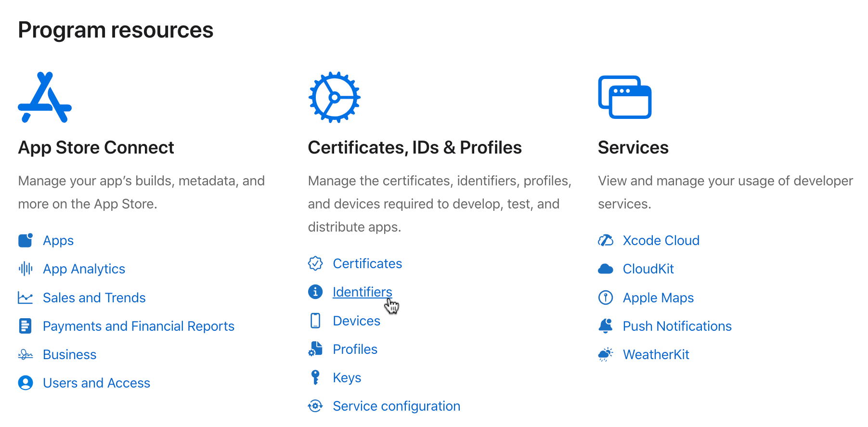Screen dimensions: 868x427
Task: Click the Identifiers info circle icon
Action: coord(315,292)
